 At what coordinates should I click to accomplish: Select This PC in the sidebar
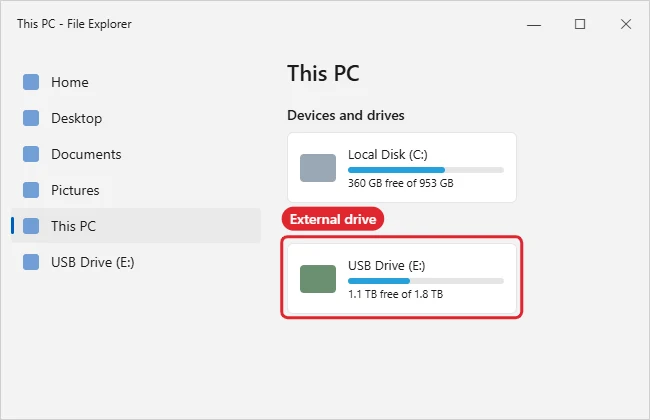click(x=136, y=226)
